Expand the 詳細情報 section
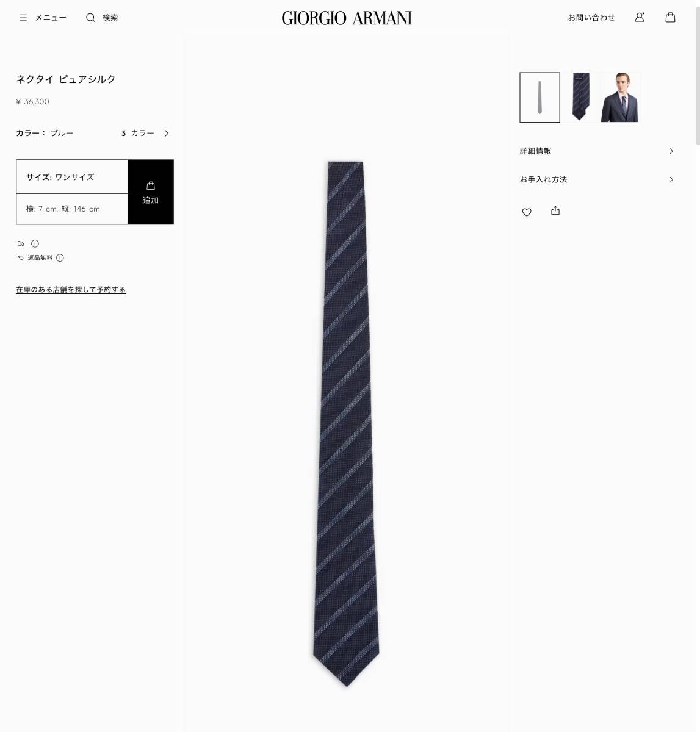Viewport: 700px width, 732px height. pos(597,151)
